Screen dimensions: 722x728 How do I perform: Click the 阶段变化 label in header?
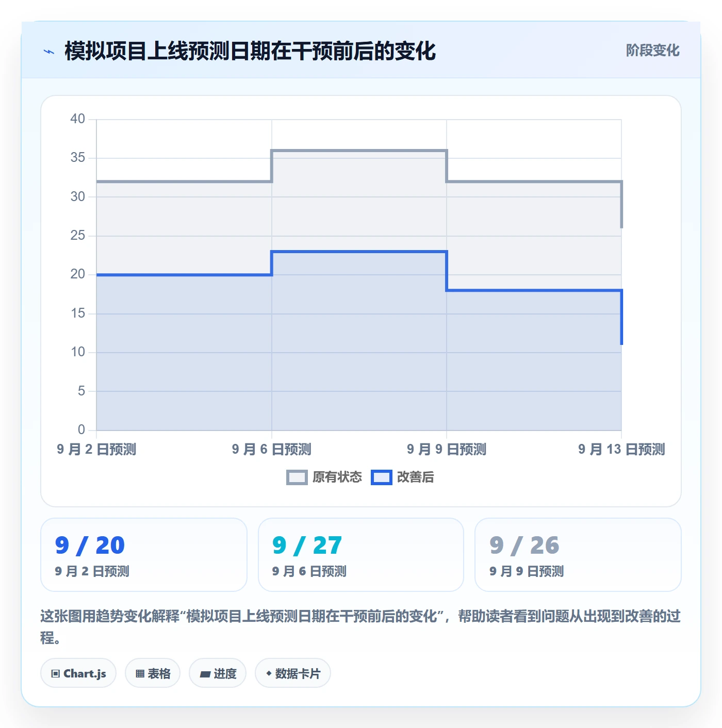tap(652, 51)
